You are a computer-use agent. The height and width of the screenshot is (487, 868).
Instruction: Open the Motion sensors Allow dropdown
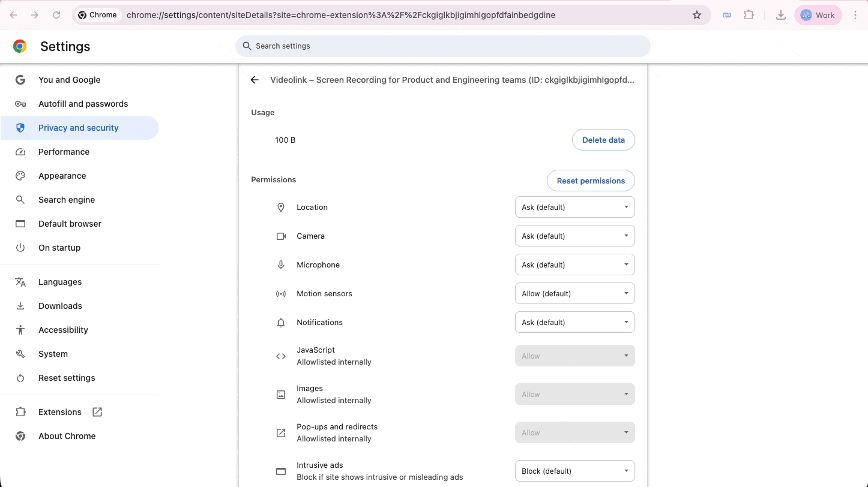click(574, 293)
